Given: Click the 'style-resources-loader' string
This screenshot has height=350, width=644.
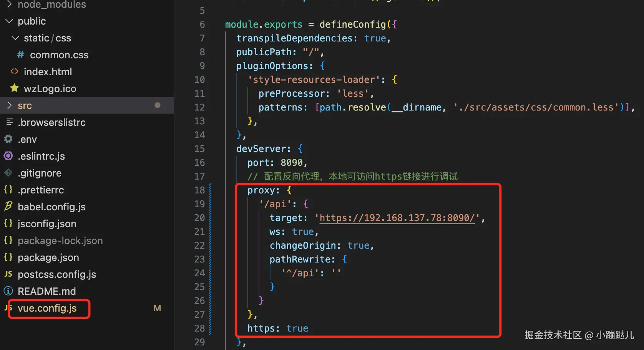Looking at the screenshot, I should 314,80.
